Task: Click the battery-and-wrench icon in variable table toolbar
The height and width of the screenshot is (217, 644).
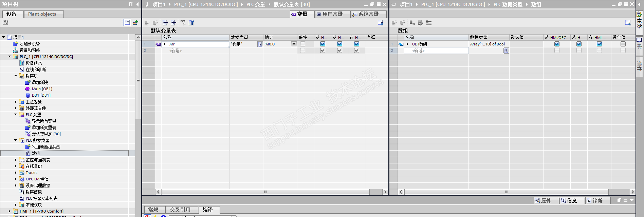Action: 191,23
